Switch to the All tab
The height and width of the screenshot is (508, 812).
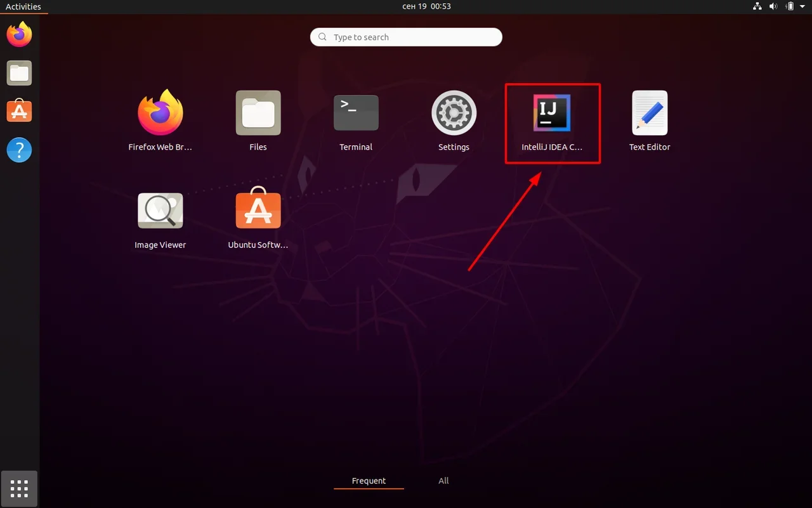443,481
